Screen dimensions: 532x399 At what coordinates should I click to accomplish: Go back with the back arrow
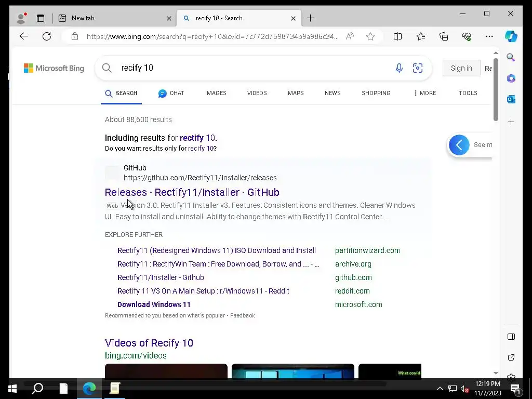tap(24, 36)
